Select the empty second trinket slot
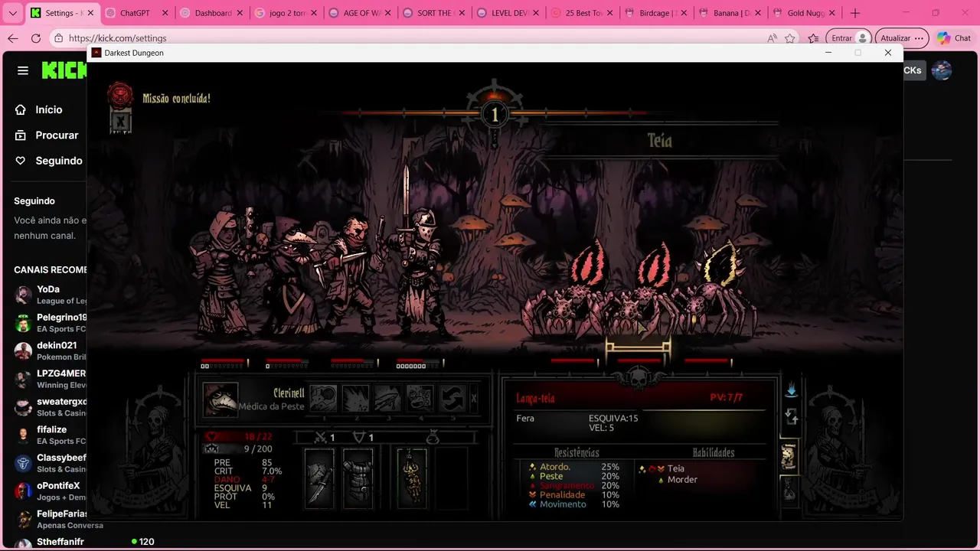 452,478
